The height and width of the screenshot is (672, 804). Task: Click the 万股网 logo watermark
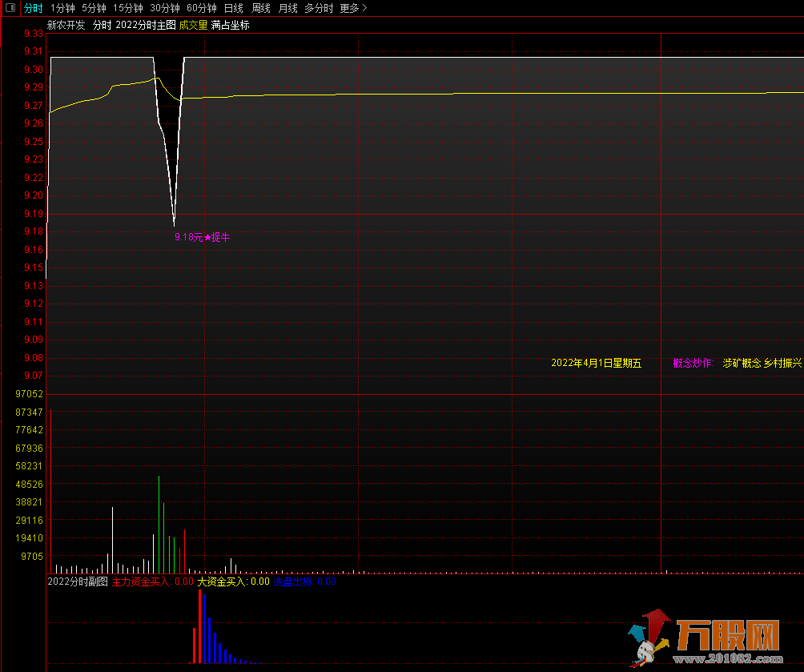coord(705,638)
